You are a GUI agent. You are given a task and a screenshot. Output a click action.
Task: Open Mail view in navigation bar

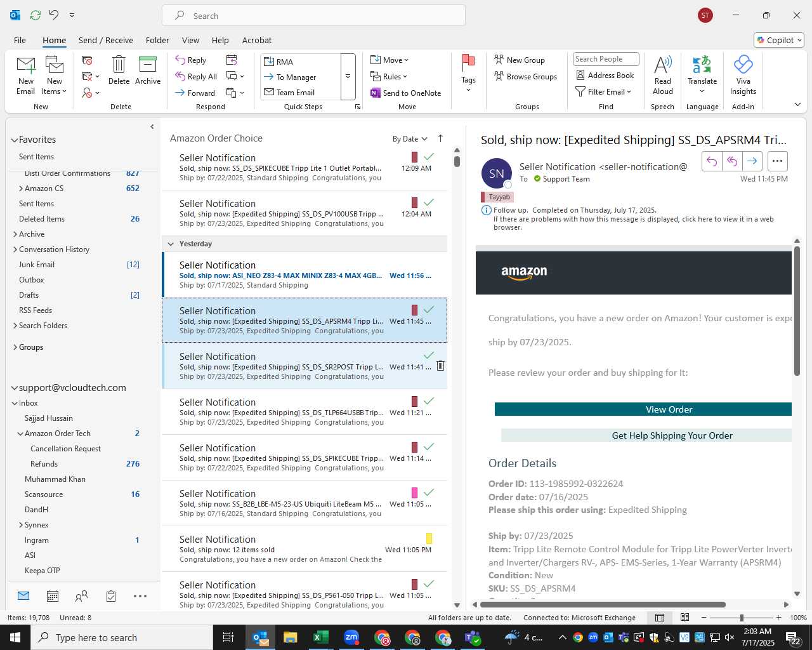(23, 596)
